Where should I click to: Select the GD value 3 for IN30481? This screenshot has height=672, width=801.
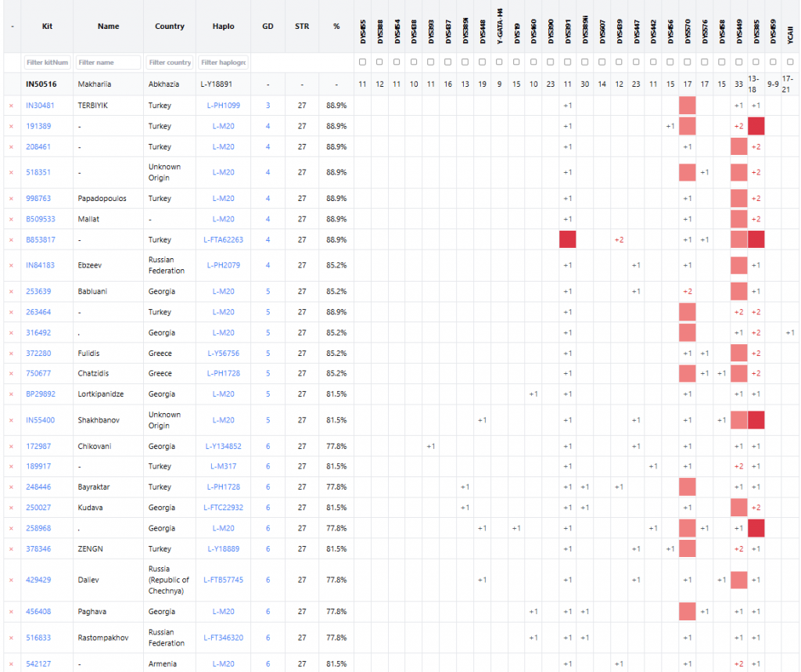[x=268, y=106]
